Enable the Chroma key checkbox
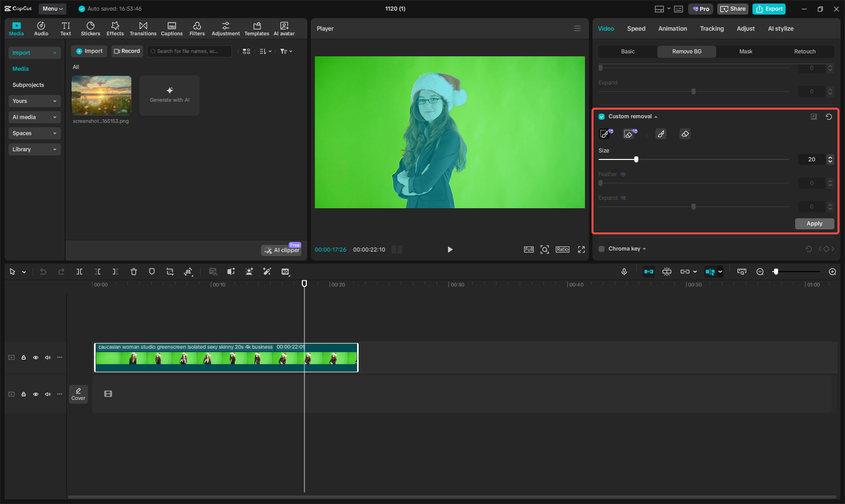Image resolution: width=845 pixels, height=504 pixels. (x=601, y=248)
